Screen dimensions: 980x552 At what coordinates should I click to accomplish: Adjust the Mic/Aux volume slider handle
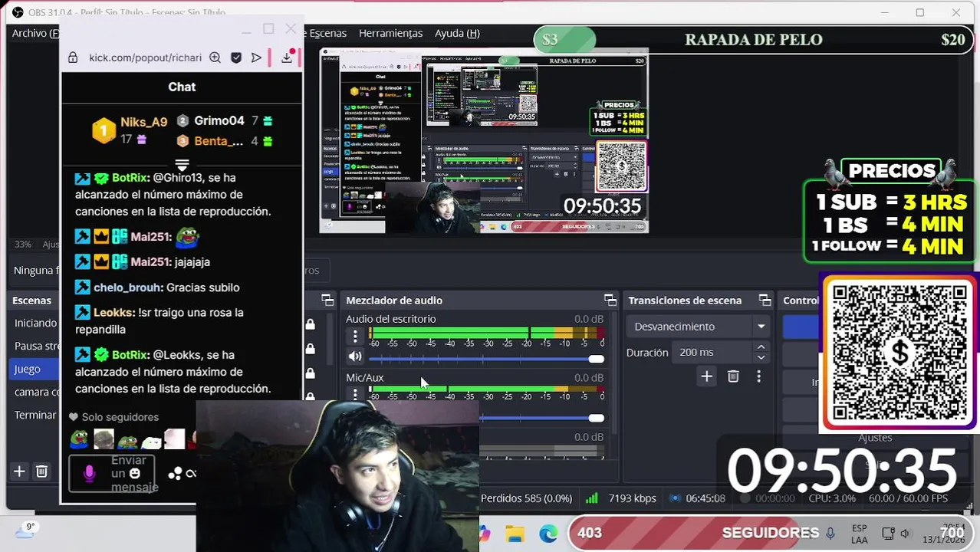coord(597,418)
